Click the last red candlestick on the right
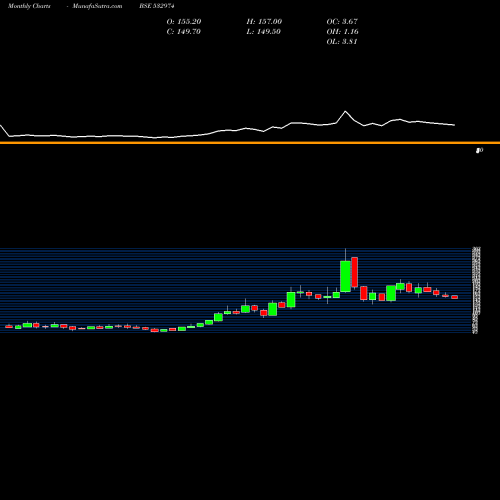Image resolution: width=500 pixels, height=500 pixels. tap(455, 297)
